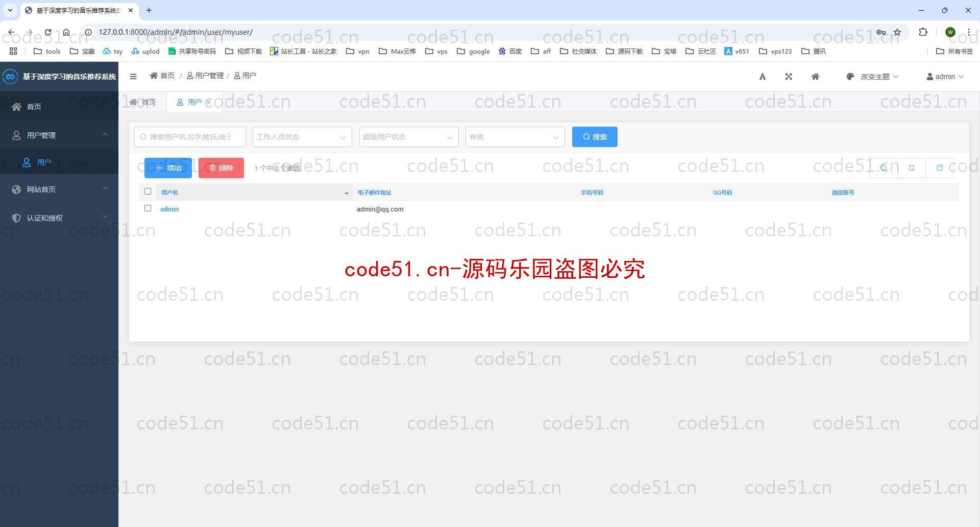Image resolution: width=980 pixels, height=527 pixels.
Task: Sort by the 用户名 column header
Action: 169,193
